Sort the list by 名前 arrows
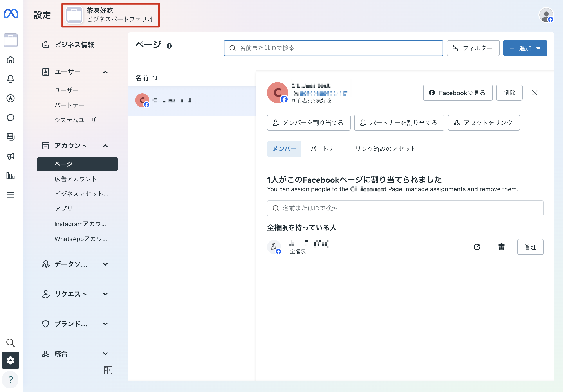The image size is (563, 392). click(x=155, y=78)
